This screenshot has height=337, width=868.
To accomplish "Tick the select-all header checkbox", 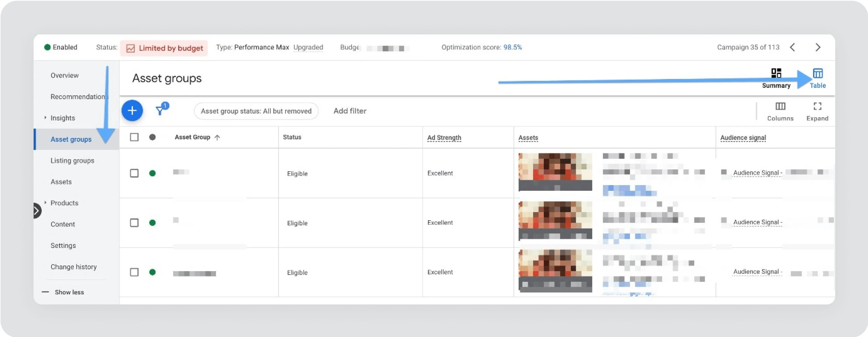I will [134, 137].
